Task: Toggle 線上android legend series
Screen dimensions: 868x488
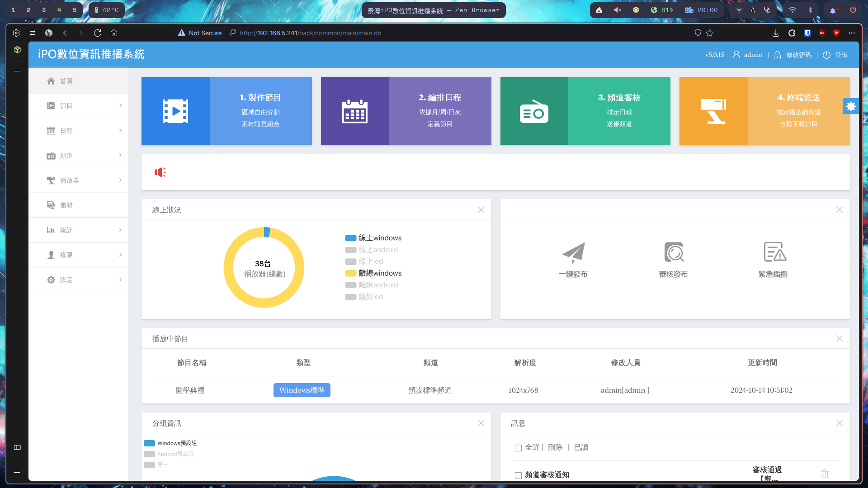Action: pos(371,249)
